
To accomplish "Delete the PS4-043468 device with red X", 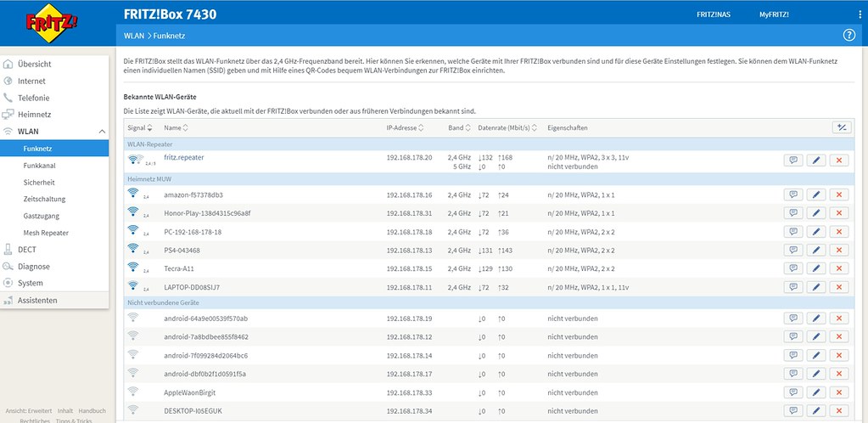I will (839, 250).
